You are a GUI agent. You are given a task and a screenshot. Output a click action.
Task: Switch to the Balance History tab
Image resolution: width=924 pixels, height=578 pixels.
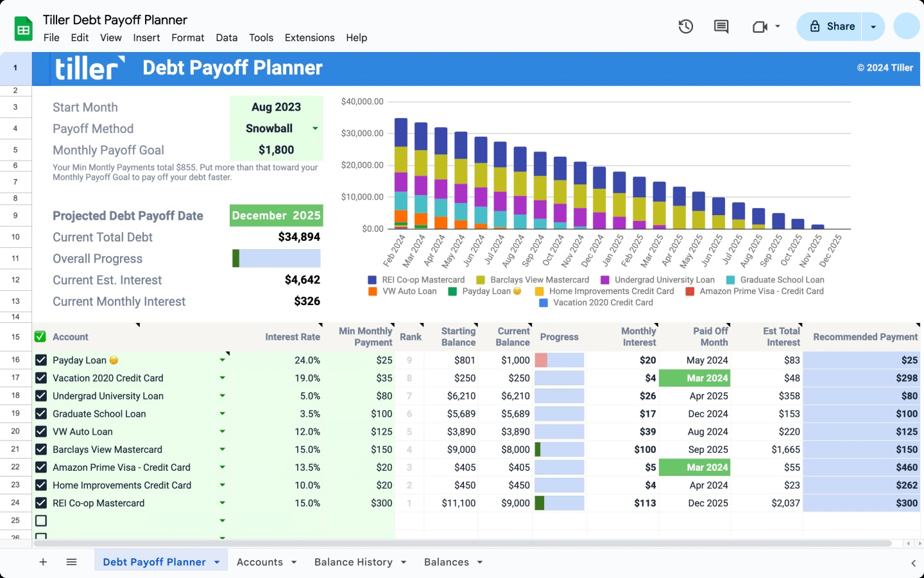click(x=352, y=561)
